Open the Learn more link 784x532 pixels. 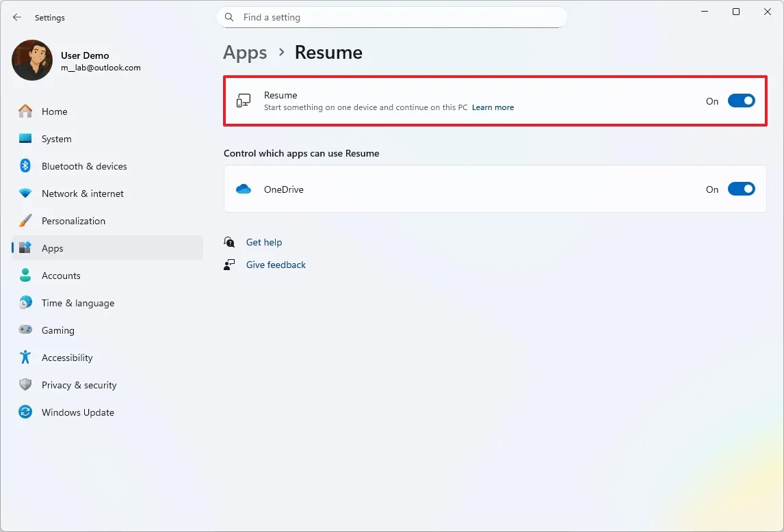pyautogui.click(x=493, y=107)
